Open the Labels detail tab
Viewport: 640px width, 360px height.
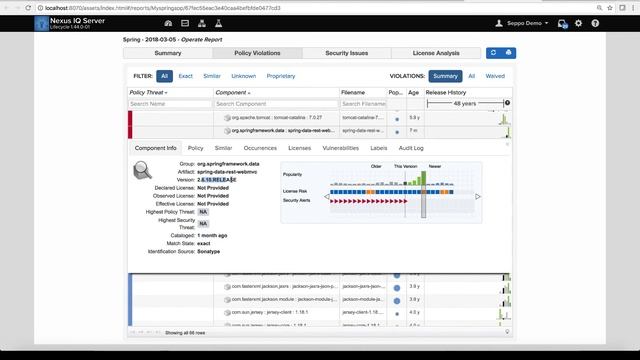(379, 148)
